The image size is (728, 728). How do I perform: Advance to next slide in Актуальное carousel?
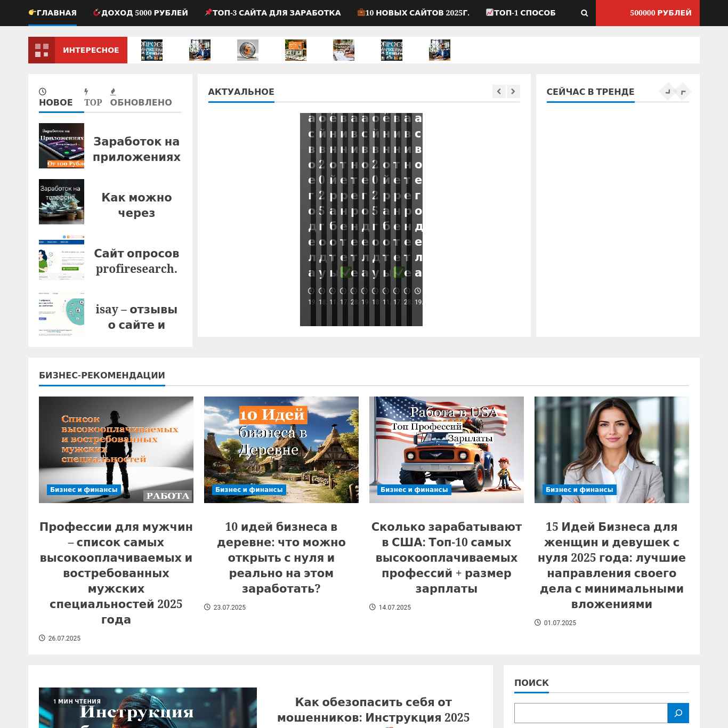click(513, 92)
